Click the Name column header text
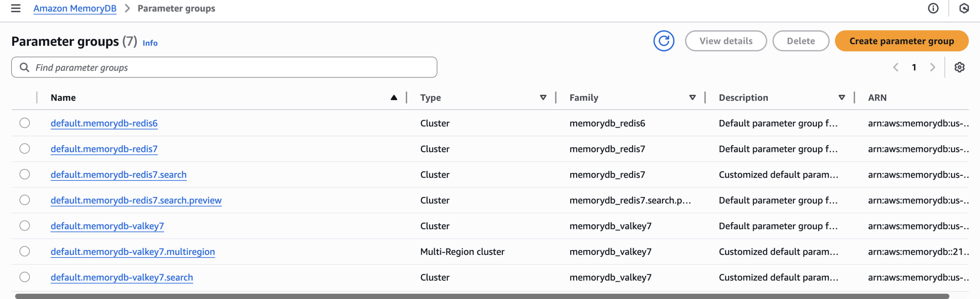 [x=63, y=98]
